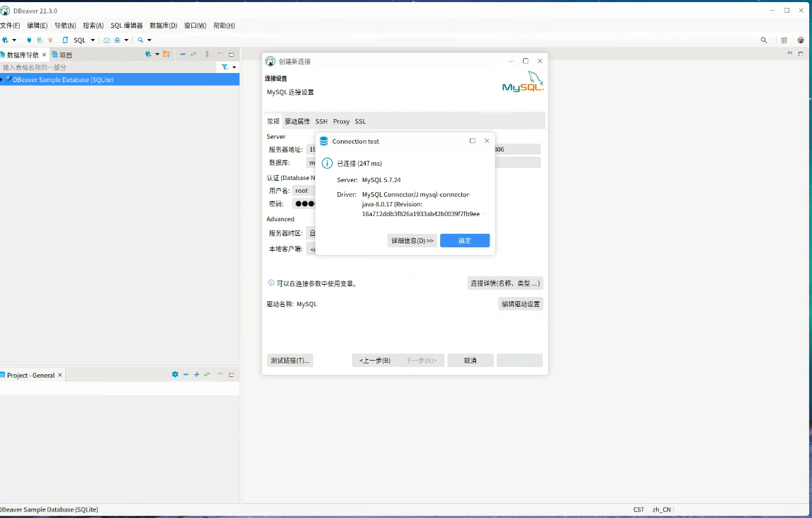Minimize the Project - General panel

pos(220,373)
